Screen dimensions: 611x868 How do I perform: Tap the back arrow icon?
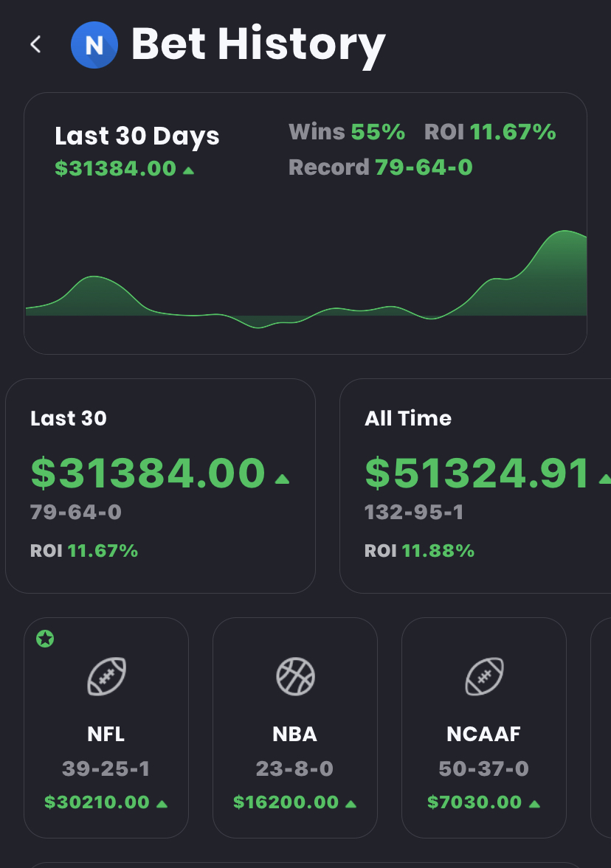[35, 44]
